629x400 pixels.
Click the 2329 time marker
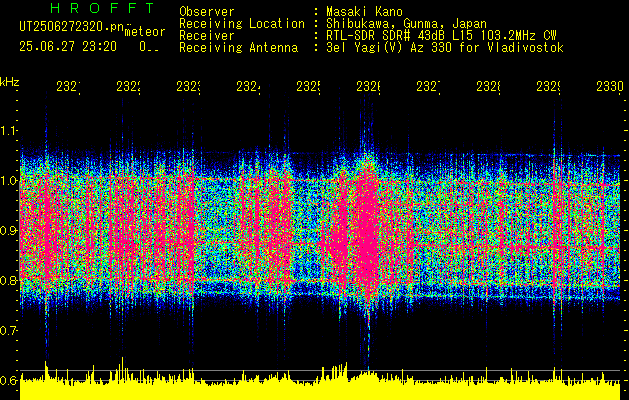[549, 86]
